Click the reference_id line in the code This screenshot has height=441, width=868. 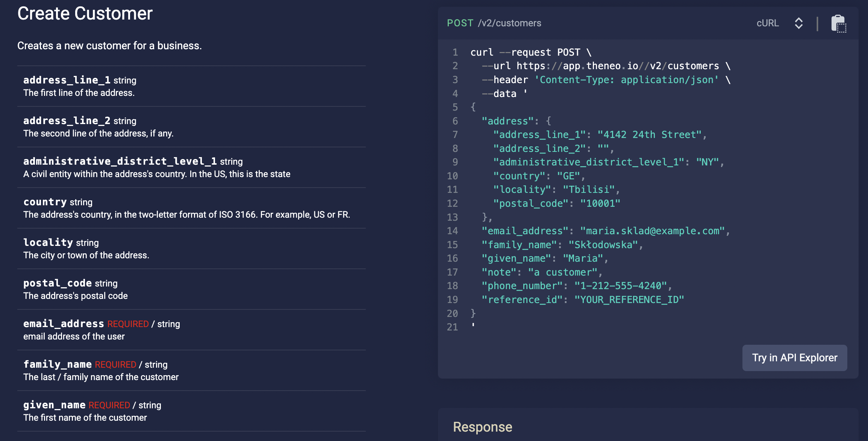point(582,300)
